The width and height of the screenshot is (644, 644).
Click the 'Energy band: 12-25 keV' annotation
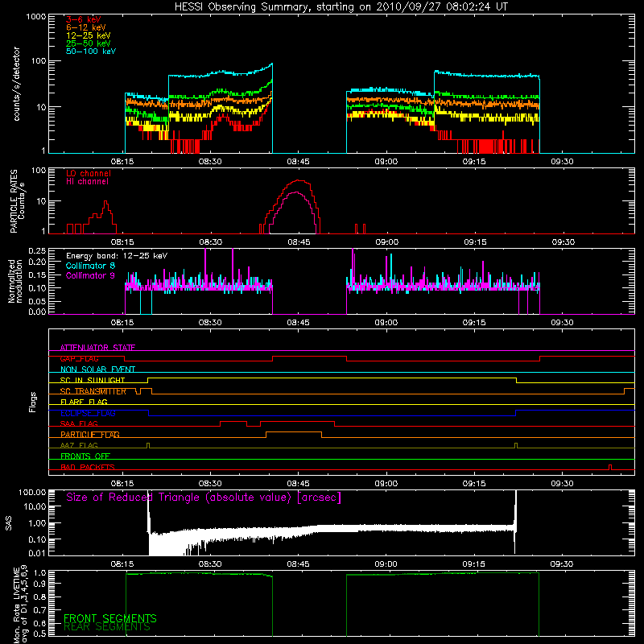point(117,256)
